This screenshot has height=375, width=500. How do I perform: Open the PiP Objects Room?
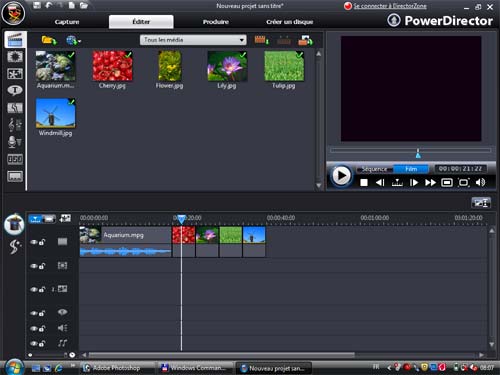(15, 74)
